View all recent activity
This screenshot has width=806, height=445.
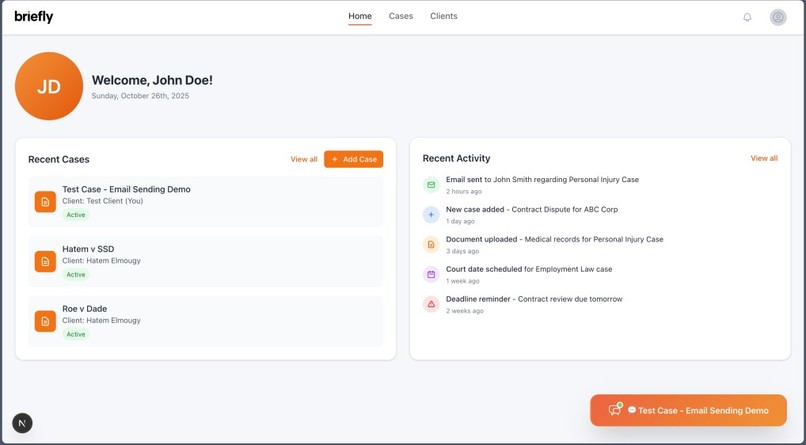point(764,158)
